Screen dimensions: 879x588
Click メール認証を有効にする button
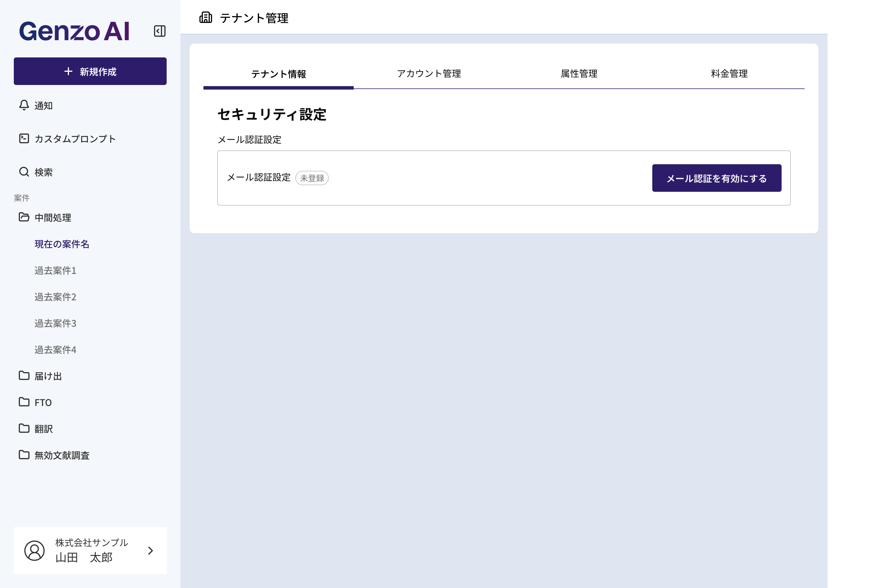tap(717, 178)
